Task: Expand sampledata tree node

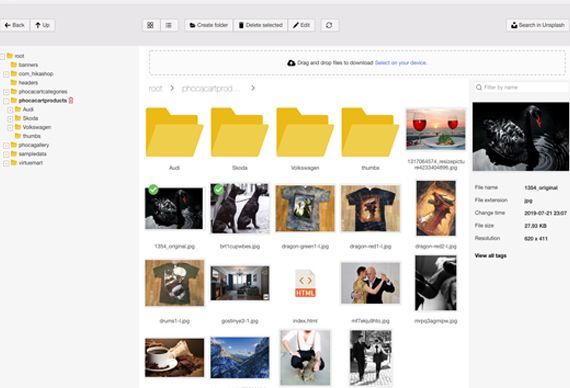Action: tap(6, 154)
